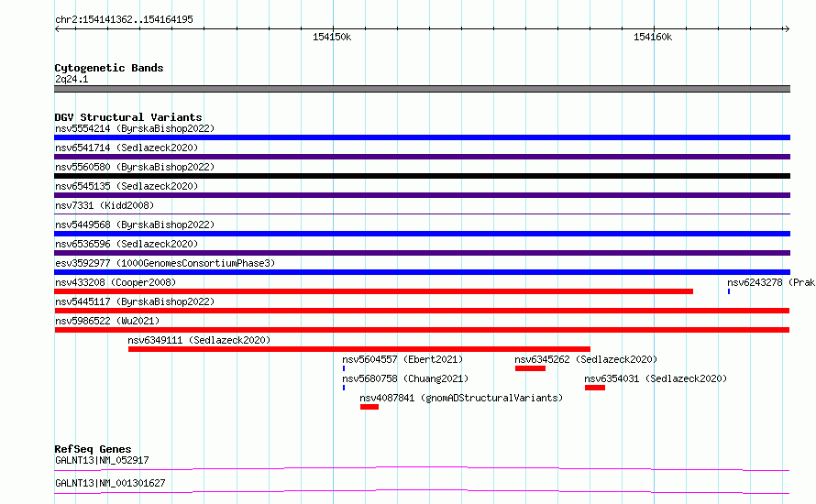The width and height of the screenshot is (816, 504).
Task: Select the red nsv6345262 variant bar
Action: (x=530, y=368)
